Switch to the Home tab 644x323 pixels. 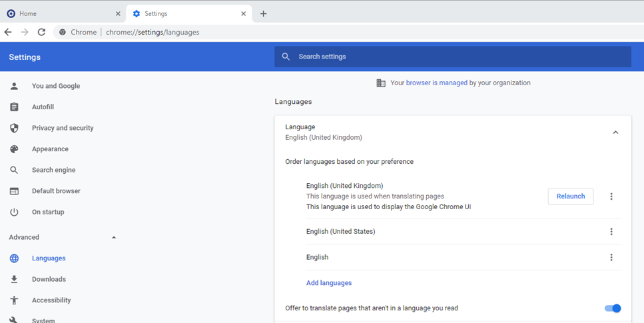pos(63,13)
